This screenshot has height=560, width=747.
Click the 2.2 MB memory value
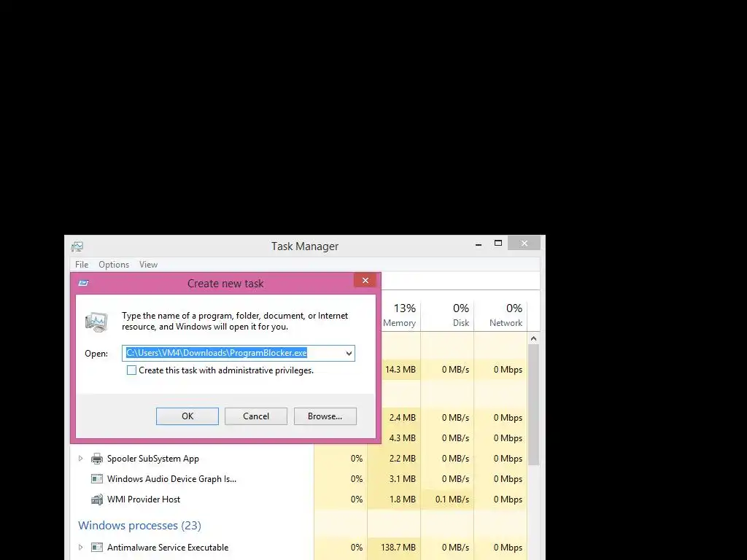coord(403,459)
